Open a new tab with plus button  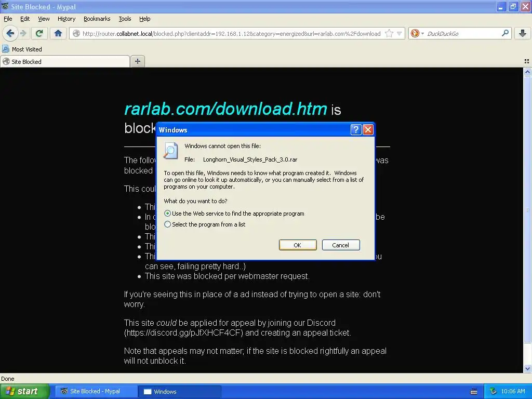137,61
